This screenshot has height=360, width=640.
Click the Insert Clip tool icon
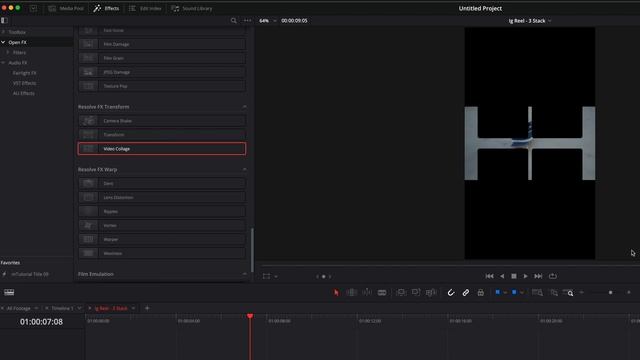[x=401, y=293]
